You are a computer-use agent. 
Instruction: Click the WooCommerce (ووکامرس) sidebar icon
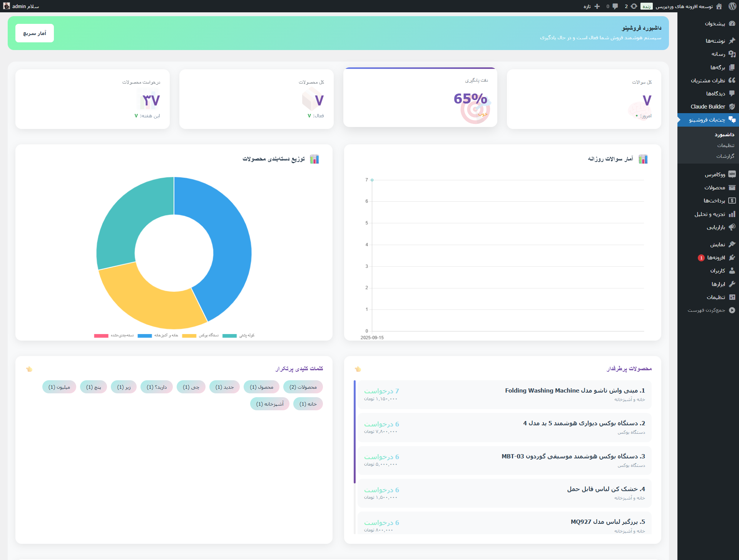[x=732, y=174]
